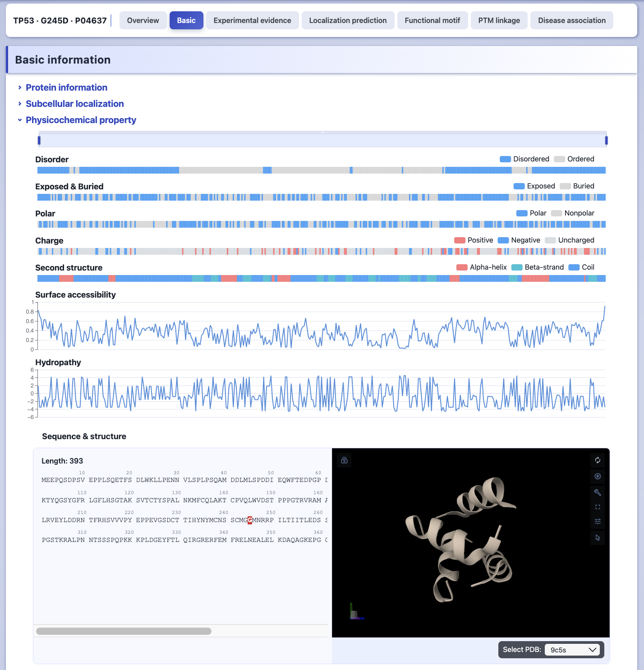This screenshot has width=644, height=670.
Task: Toggle Polar legend entry
Action: click(531, 213)
